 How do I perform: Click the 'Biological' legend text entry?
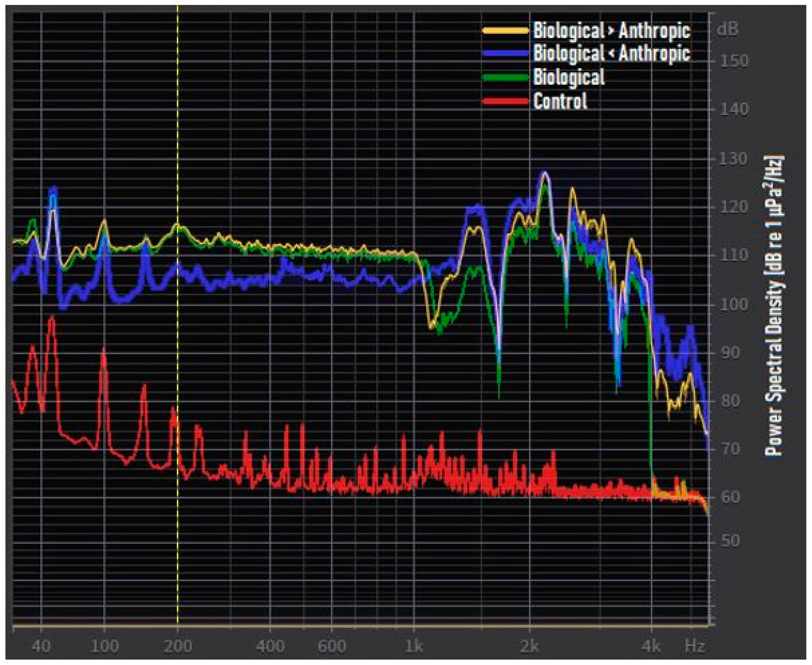tap(569, 77)
